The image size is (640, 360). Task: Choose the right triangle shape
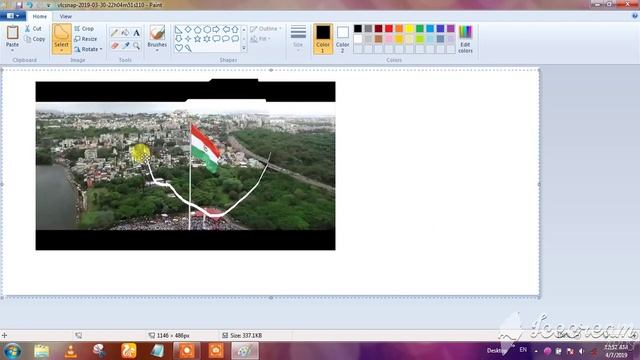coord(178,29)
